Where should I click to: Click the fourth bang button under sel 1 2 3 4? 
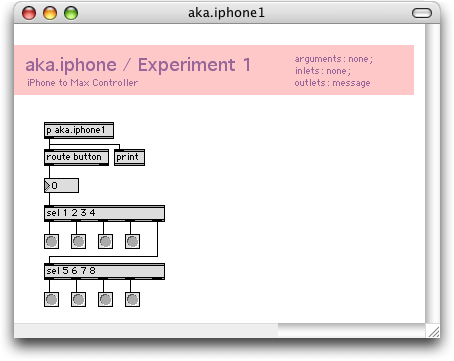coord(132,241)
